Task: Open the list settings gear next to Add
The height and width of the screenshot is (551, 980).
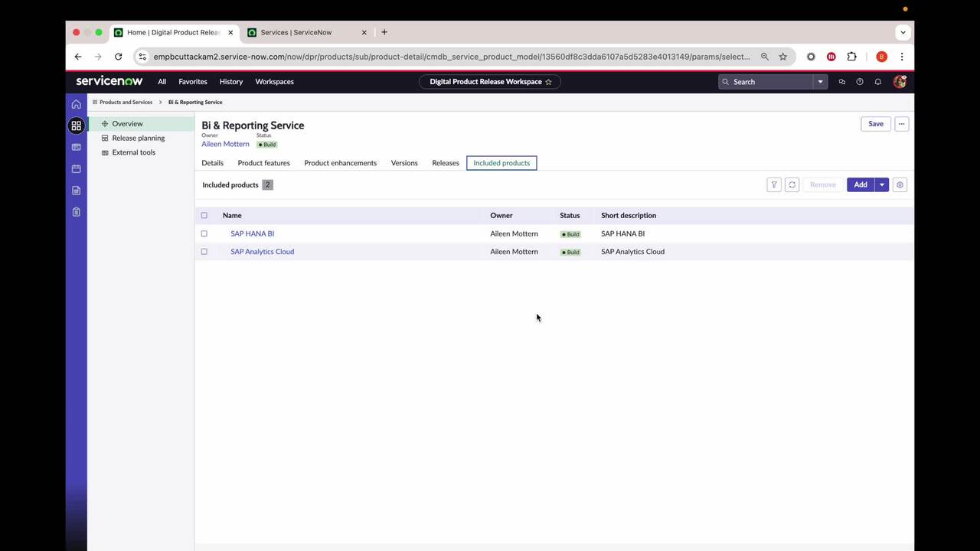Action: coord(900,184)
